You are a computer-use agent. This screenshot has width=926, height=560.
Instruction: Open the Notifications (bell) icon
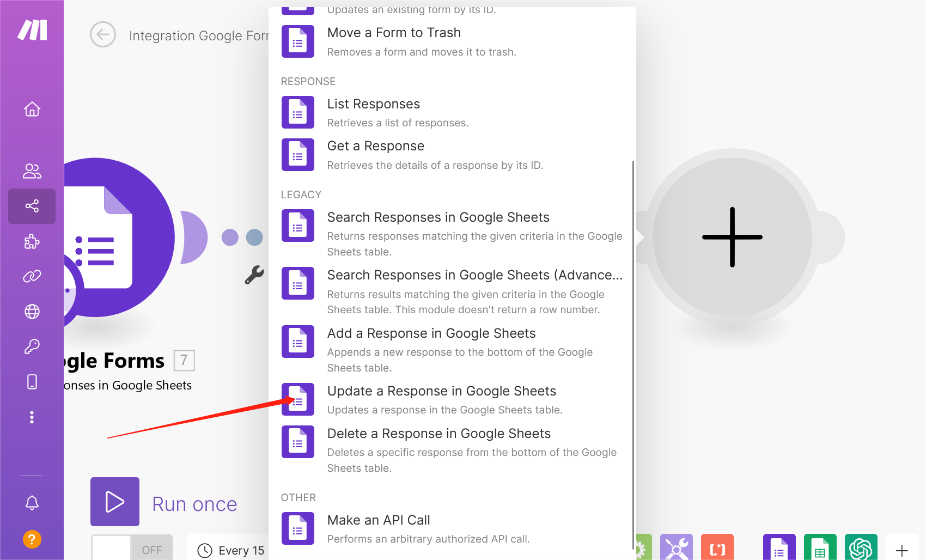click(32, 503)
